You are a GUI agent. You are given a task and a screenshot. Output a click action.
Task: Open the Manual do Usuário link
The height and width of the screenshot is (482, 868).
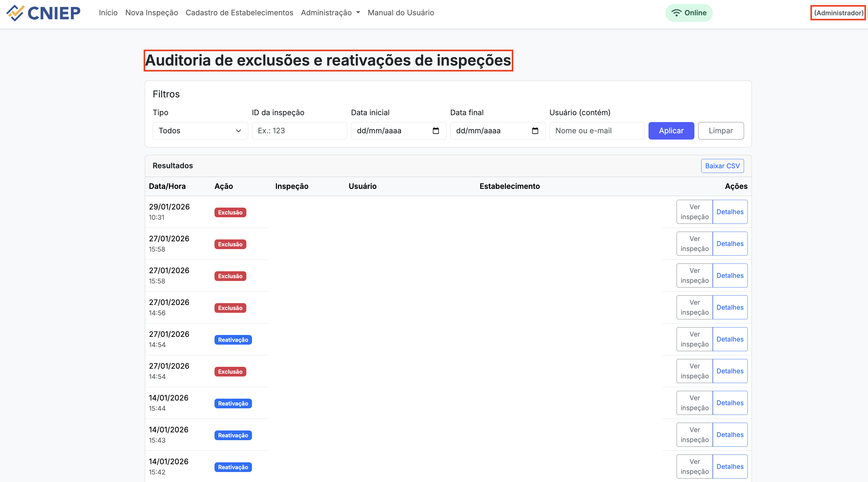[x=401, y=13]
